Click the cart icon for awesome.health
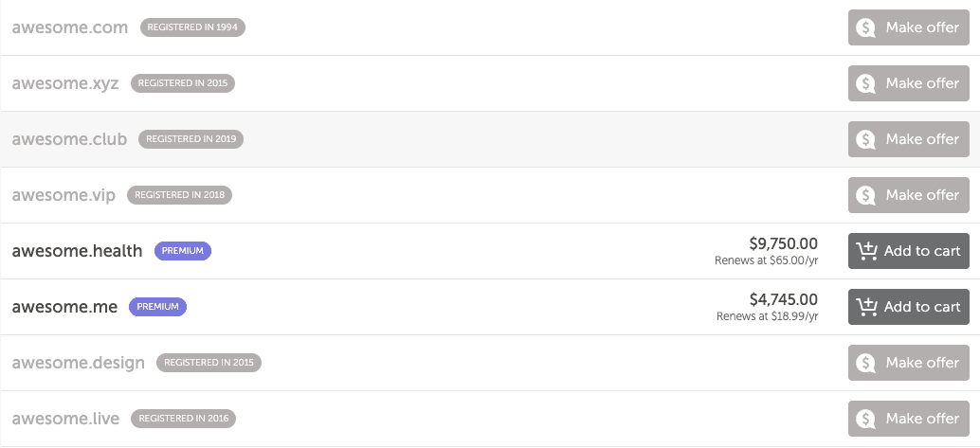The height and width of the screenshot is (448, 980). (x=866, y=251)
